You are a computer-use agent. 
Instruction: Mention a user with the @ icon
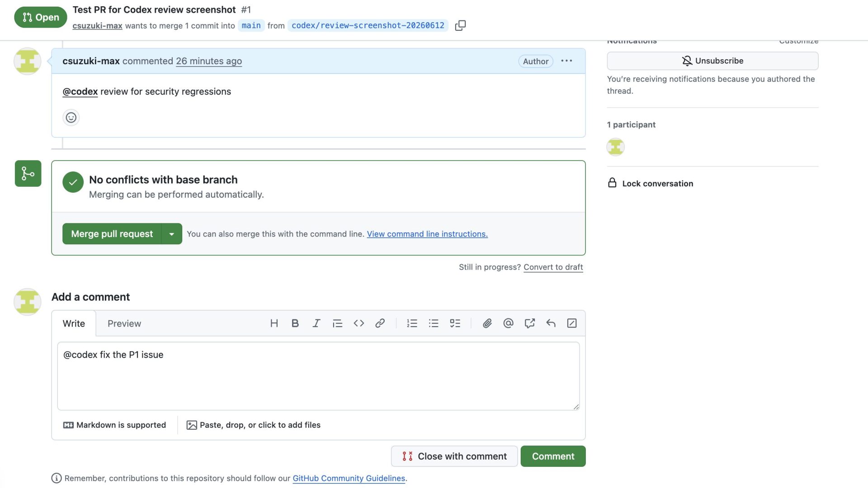click(x=508, y=323)
